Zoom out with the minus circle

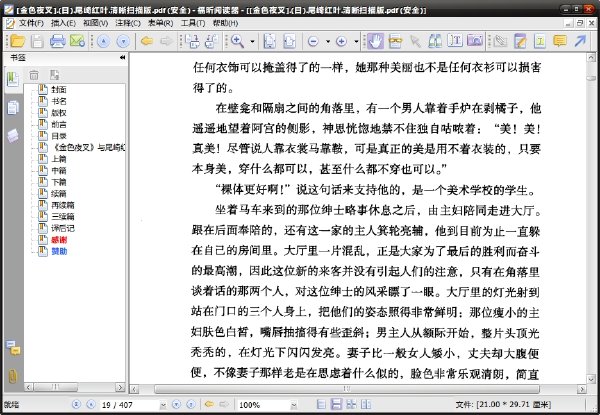pos(313,41)
